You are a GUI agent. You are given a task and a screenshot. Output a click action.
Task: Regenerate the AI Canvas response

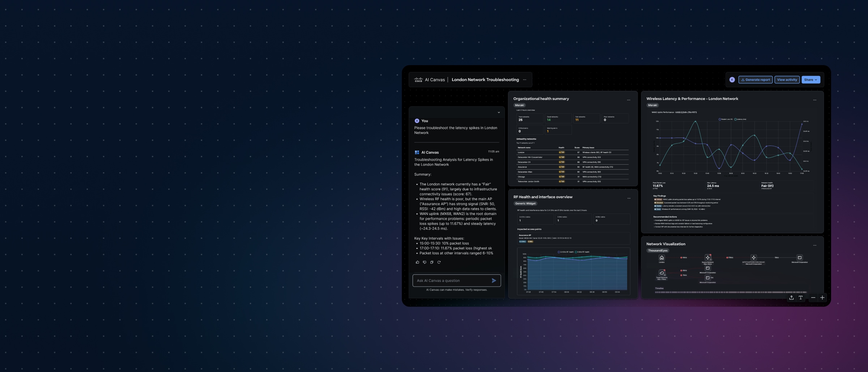coord(439,262)
